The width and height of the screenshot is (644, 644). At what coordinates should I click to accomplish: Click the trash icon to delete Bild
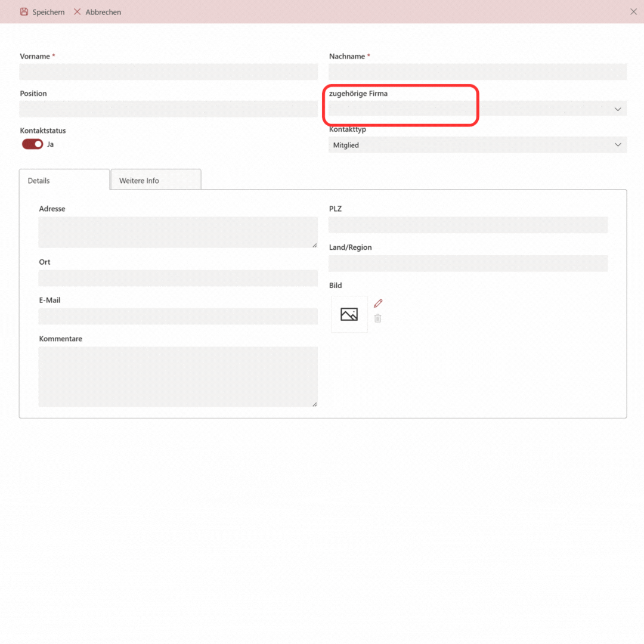378,318
